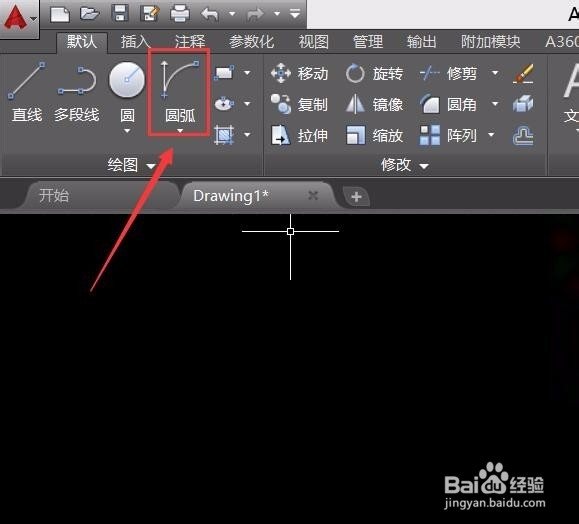Undo the last action
The height and width of the screenshot is (524, 579).
(x=210, y=14)
